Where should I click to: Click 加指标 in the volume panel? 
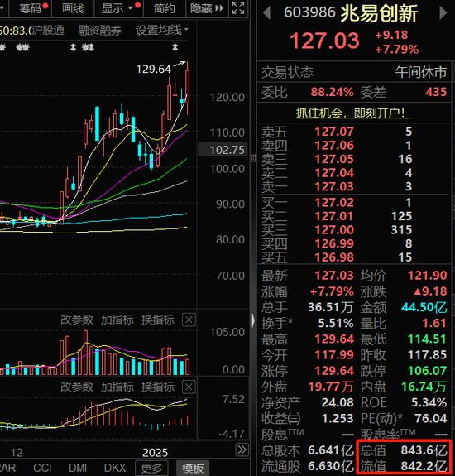coord(117,320)
